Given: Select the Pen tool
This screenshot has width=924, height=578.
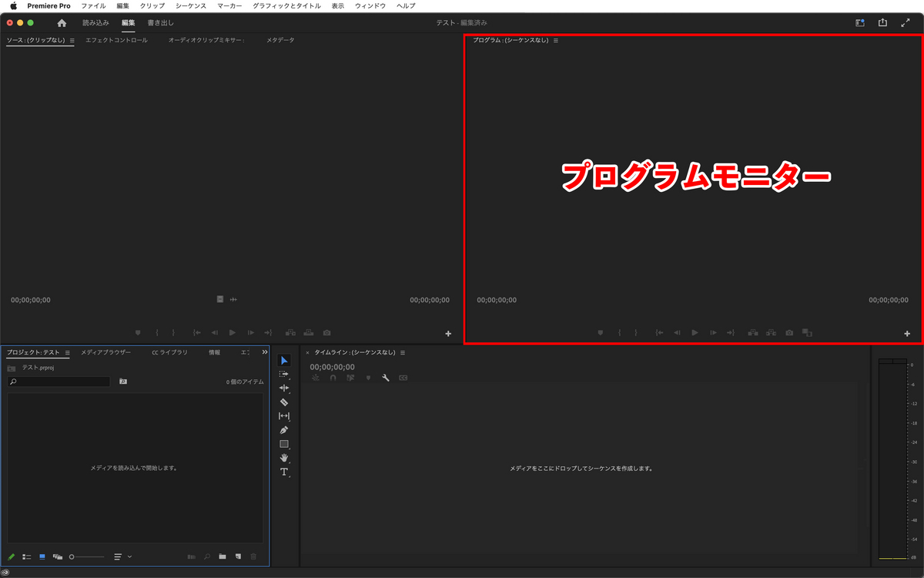Looking at the screenshot, I should pos(284,430).
